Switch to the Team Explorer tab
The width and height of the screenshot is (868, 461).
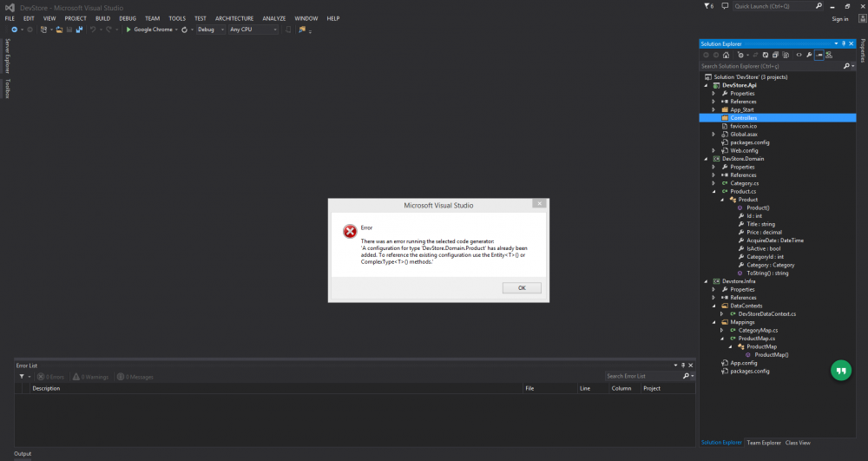(764, 443)
